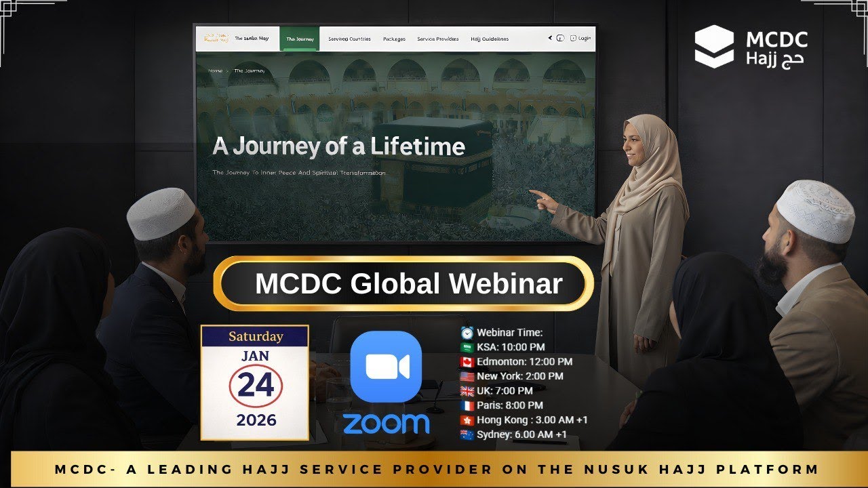Click the blue zoom wordmark

coord(386,424)
